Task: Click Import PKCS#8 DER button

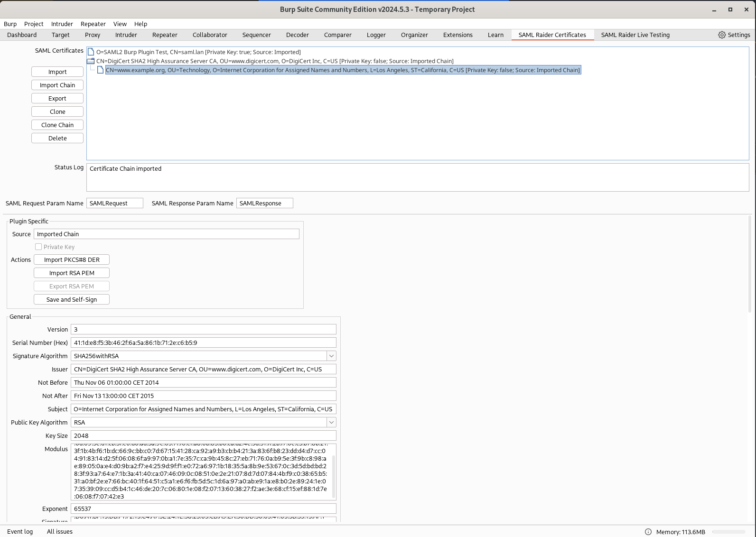Action: (72, 259)
